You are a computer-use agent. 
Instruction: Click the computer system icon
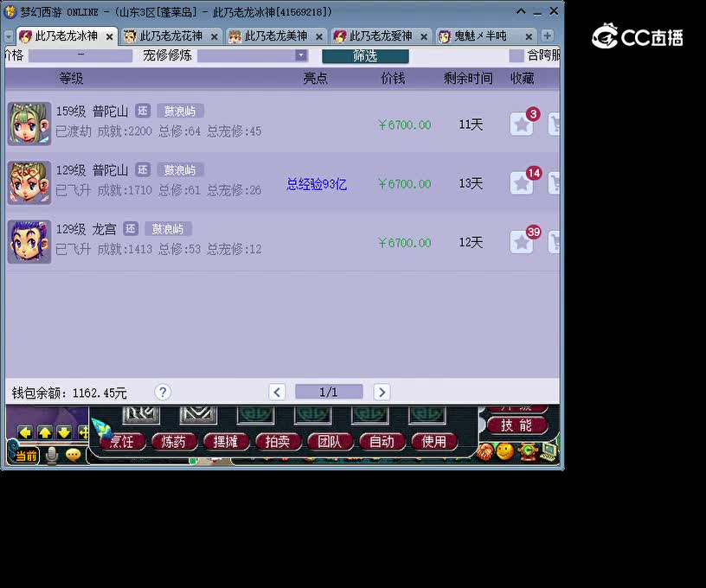pos(549,451)
